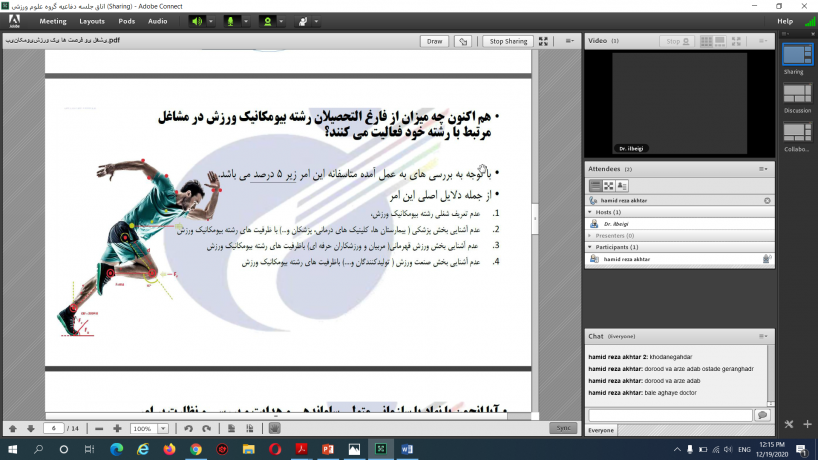Select Attendees status view icon
This screenshot has width=818, height=460.
tap(622, 185)
